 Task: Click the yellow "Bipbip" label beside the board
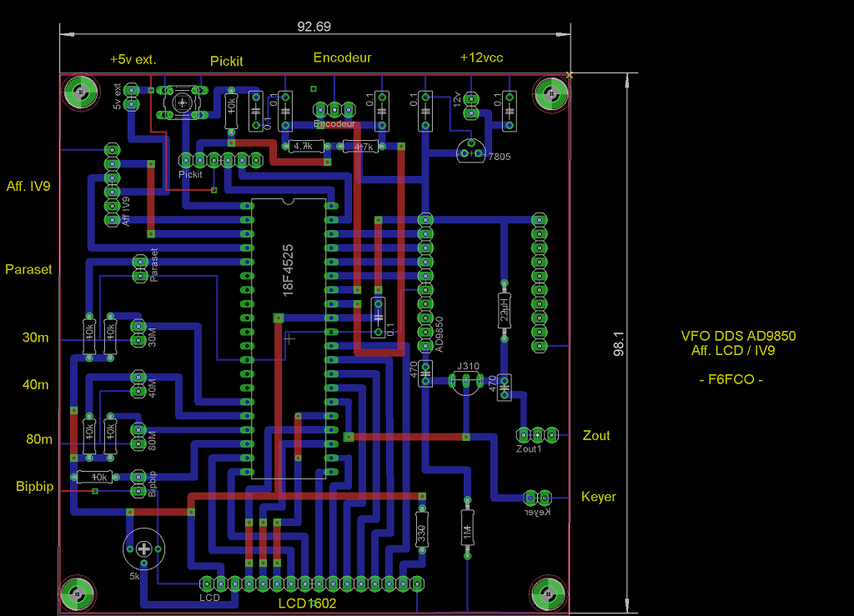(35, 487)
